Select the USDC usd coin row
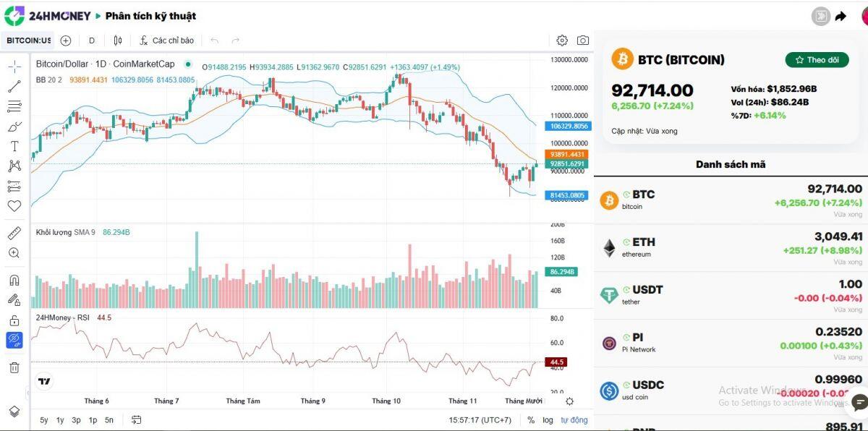 [731, 391]
